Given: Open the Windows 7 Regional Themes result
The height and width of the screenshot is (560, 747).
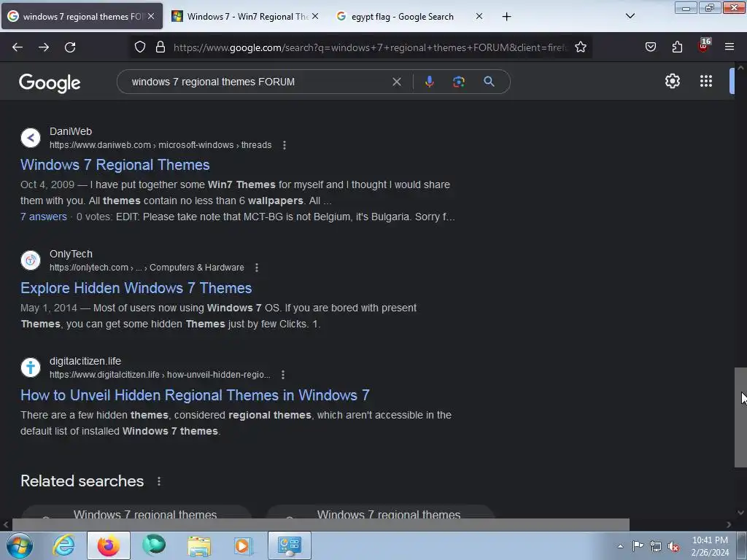Looking at the screenshot, I should coord(115,165).
